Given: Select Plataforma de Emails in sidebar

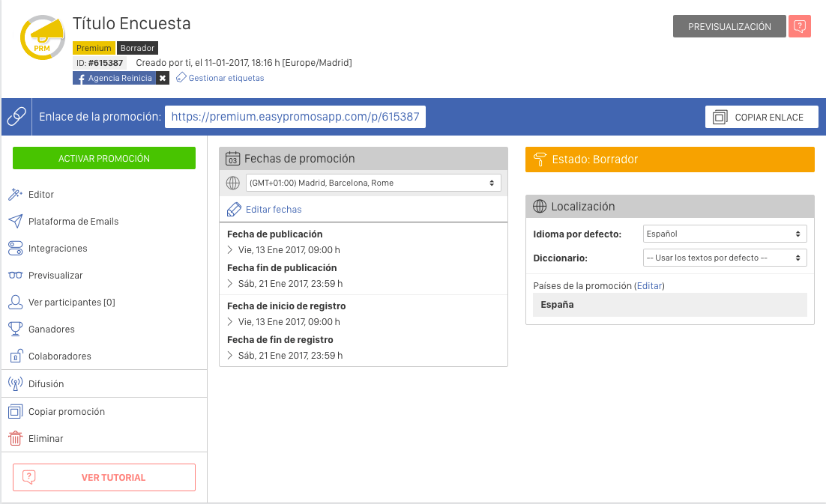Looking at the screenshot, I should [x=75, y=221].
